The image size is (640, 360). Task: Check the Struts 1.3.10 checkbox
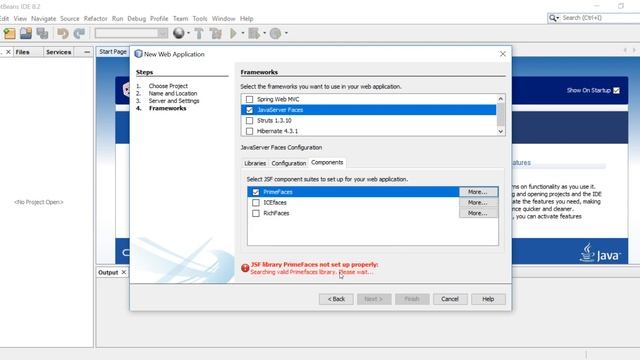249,120
